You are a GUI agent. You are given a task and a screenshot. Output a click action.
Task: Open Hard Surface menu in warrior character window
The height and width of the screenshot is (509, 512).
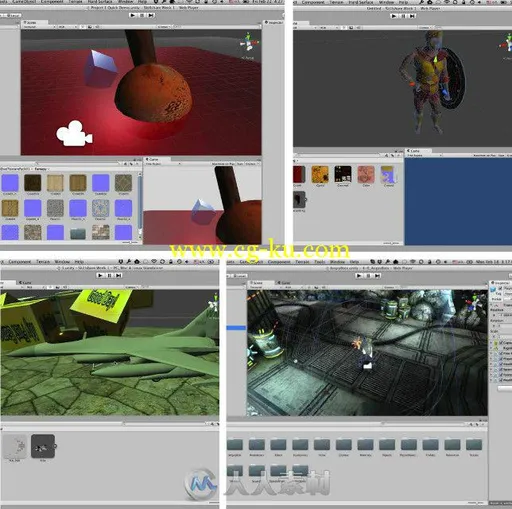(x=361, y=2)
